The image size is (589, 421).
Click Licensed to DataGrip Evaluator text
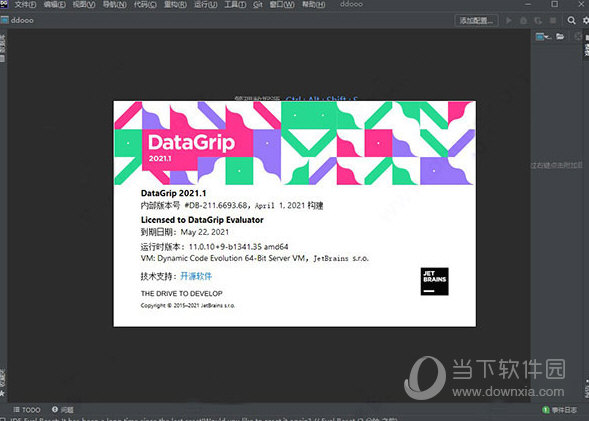tap(202, 220)
